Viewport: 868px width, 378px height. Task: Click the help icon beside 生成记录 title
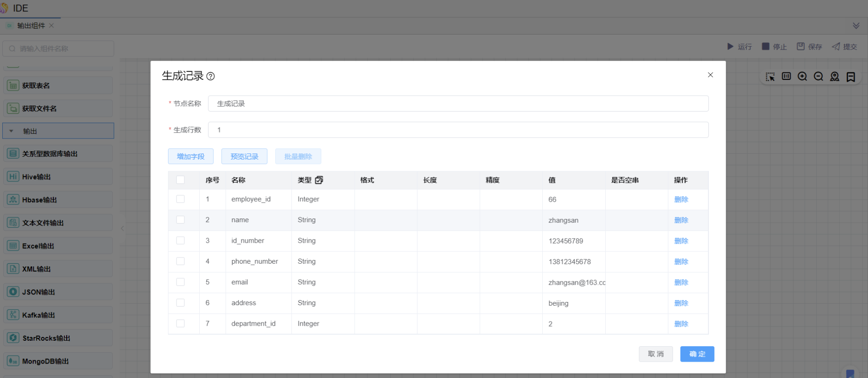click(210, 77)
